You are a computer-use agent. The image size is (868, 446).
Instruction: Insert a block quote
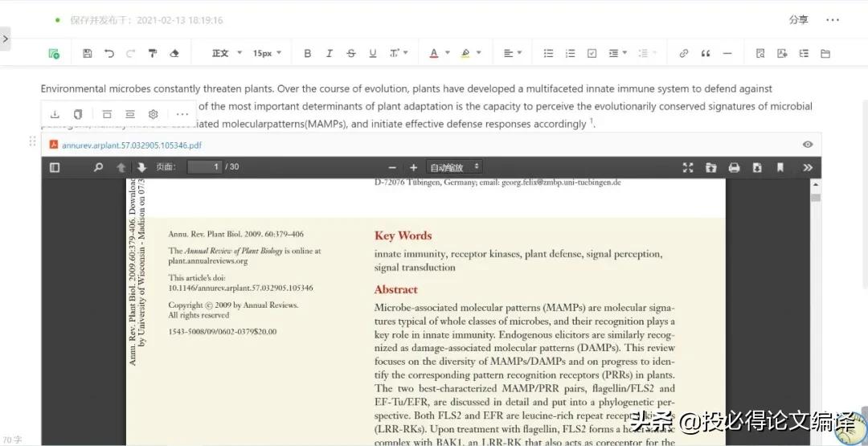point(706,54)
